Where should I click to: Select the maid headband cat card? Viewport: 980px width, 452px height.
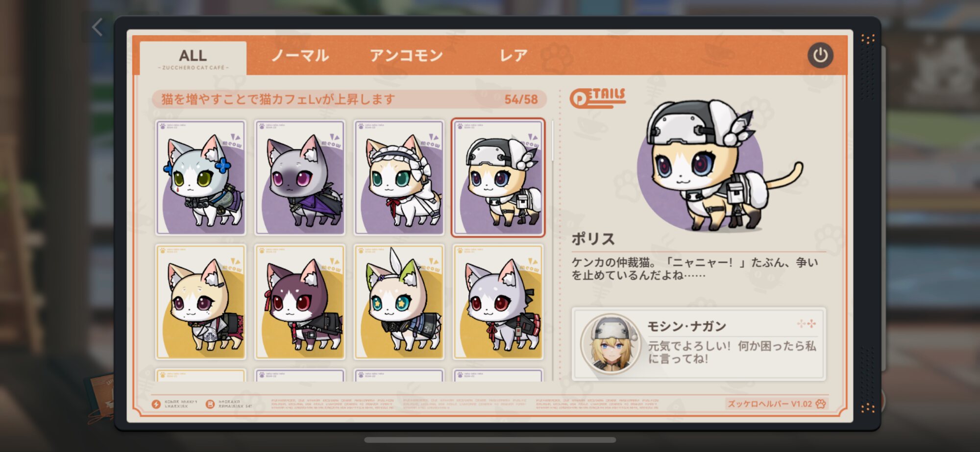[x=399, y=178]
